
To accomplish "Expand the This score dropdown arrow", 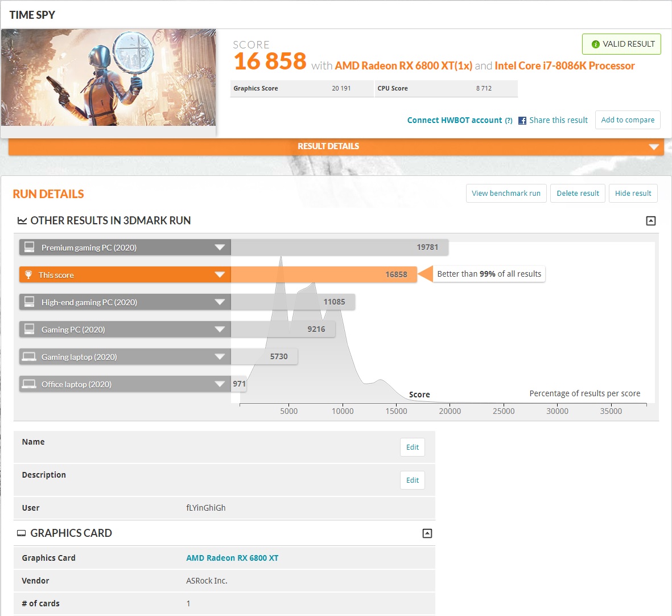I will (220, 275).
